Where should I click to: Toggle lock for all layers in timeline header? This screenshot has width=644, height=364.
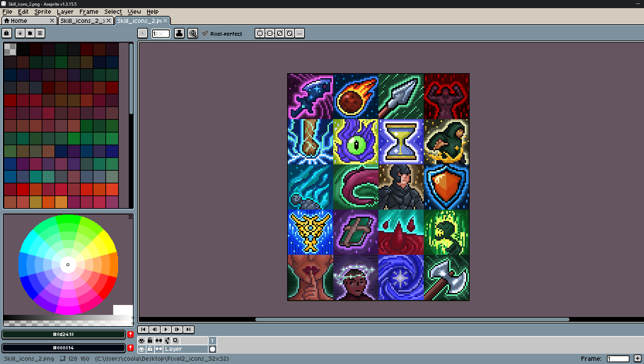click(x=150, y=341)
